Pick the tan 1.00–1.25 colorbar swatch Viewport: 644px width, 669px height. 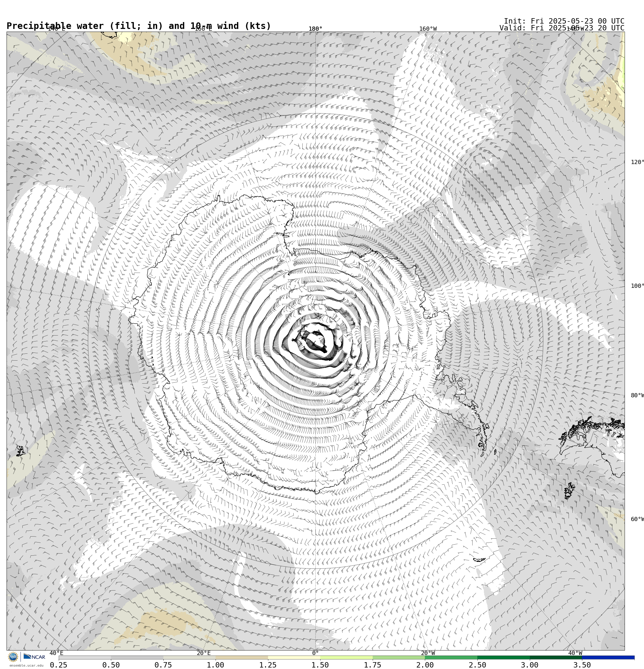click(241, 657)
